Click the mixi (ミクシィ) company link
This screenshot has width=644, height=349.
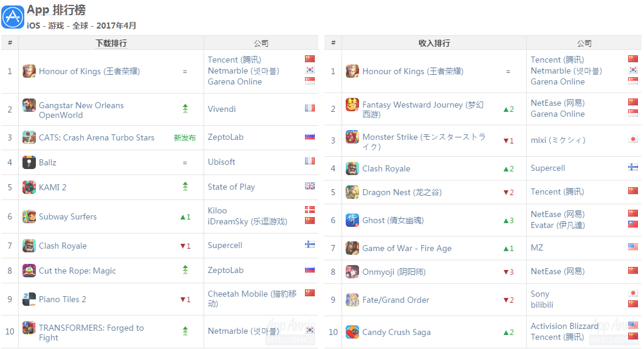point(558,140)
